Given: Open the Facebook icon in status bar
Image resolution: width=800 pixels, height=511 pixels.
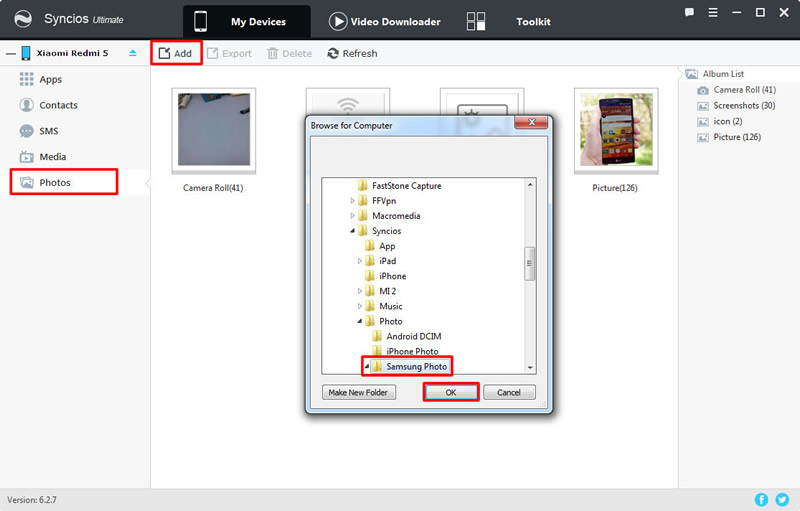Looking at the screenshot, I should (761, 500).
